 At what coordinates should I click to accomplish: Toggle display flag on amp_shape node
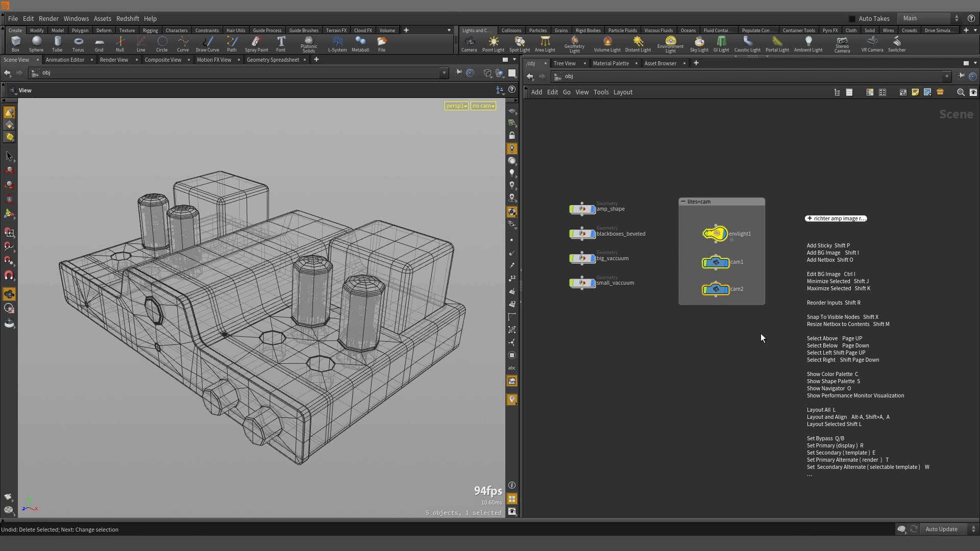pyautogui.click(x=592, y=209)
